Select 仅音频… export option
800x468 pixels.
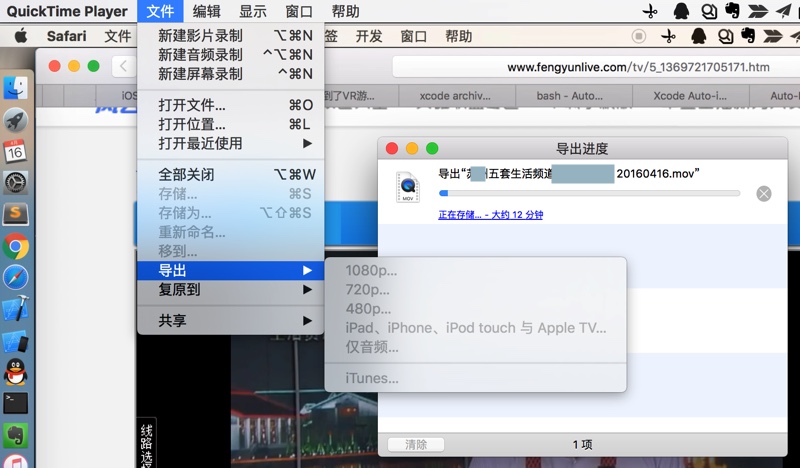[x=476, y=347]
